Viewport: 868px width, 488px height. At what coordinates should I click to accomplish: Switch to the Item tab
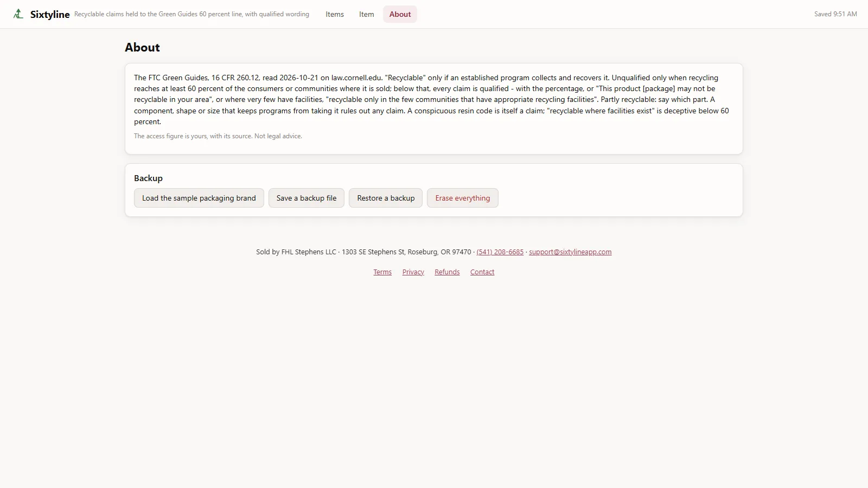pos(366,15)
